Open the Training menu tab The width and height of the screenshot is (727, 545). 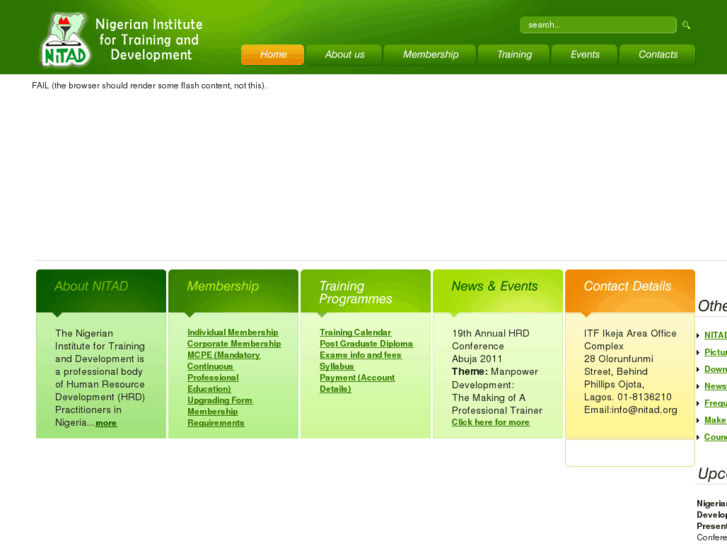pyautogui.click(x=514, y=55)
